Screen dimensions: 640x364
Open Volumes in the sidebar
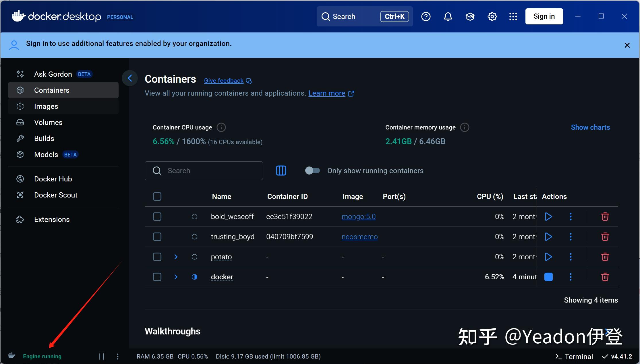[x=48, y=122]
